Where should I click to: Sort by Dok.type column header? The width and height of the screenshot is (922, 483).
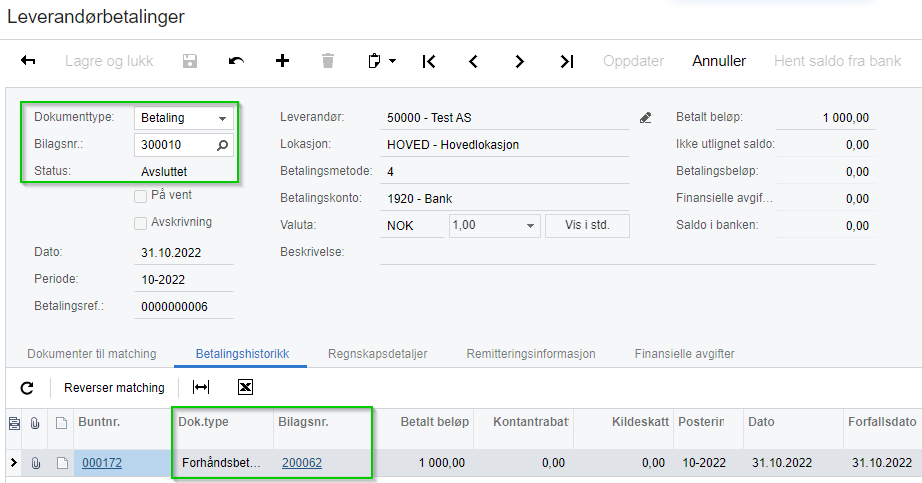203,422
